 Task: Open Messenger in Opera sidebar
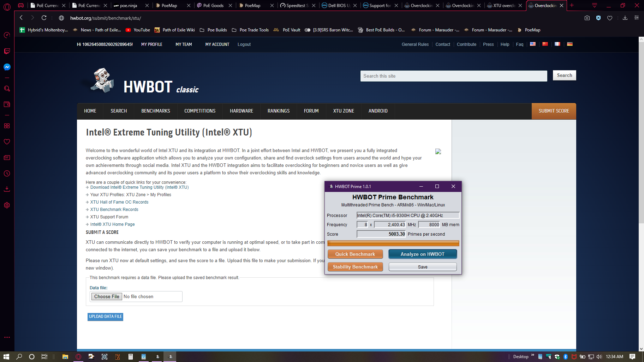pos(7,67)
